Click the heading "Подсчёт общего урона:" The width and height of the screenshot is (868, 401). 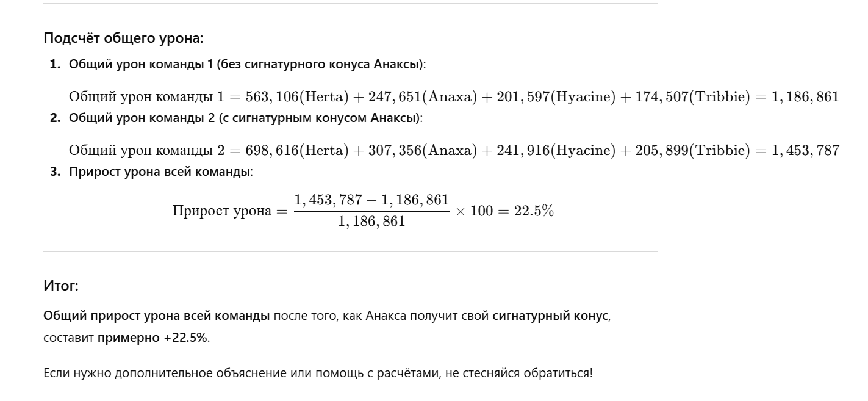123,38
